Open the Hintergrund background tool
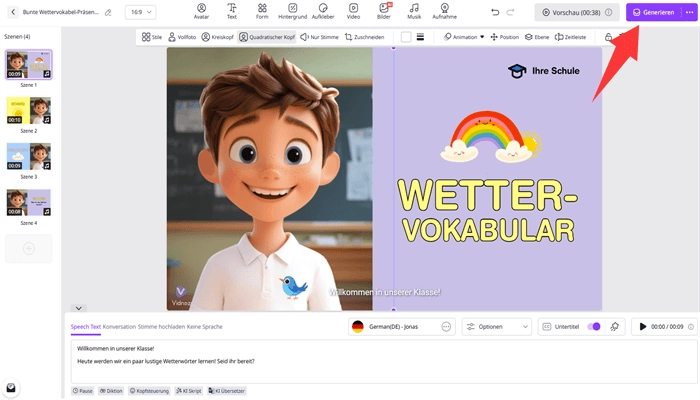 pyautogui.click(x=292, y=11)
